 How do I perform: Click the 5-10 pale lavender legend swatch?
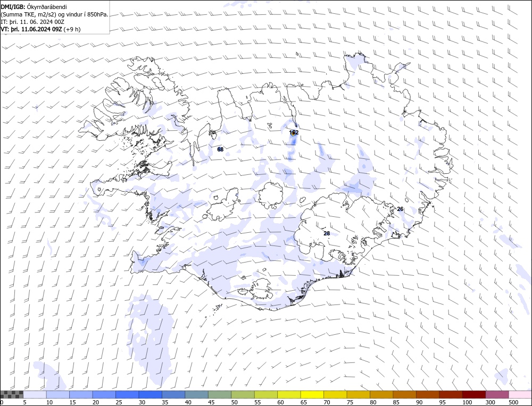[35, 394]
